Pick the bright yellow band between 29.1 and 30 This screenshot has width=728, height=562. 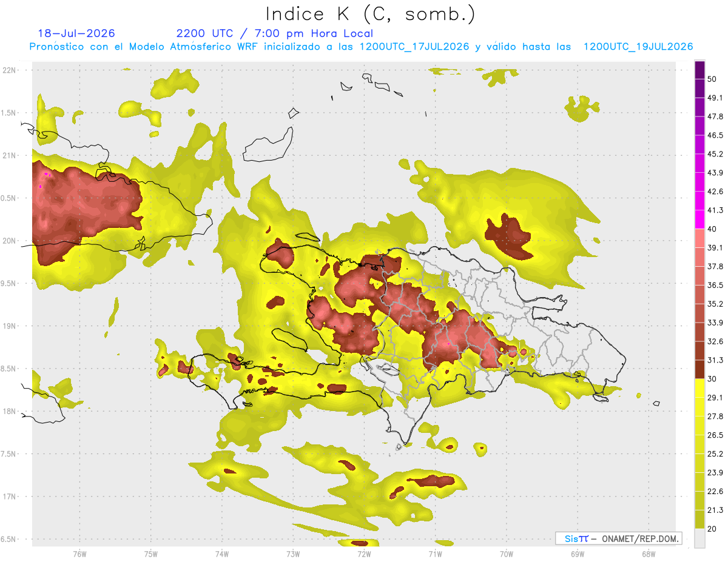click(699, 388)
